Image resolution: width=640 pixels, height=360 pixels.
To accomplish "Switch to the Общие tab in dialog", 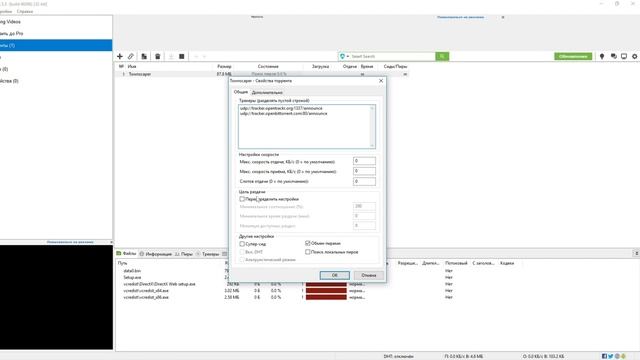I will coord(240,92).
